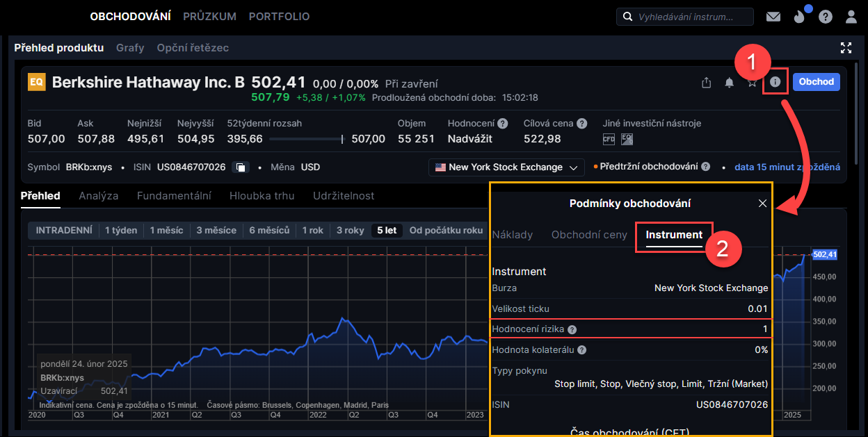Open the help question mark in top bar

click(826, 17)
